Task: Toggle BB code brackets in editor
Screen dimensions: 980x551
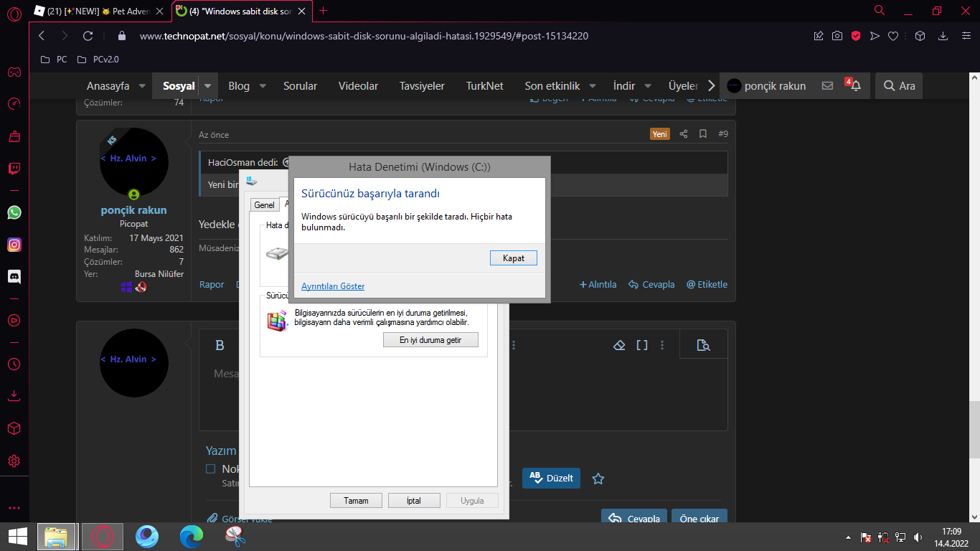Action: 642,345
